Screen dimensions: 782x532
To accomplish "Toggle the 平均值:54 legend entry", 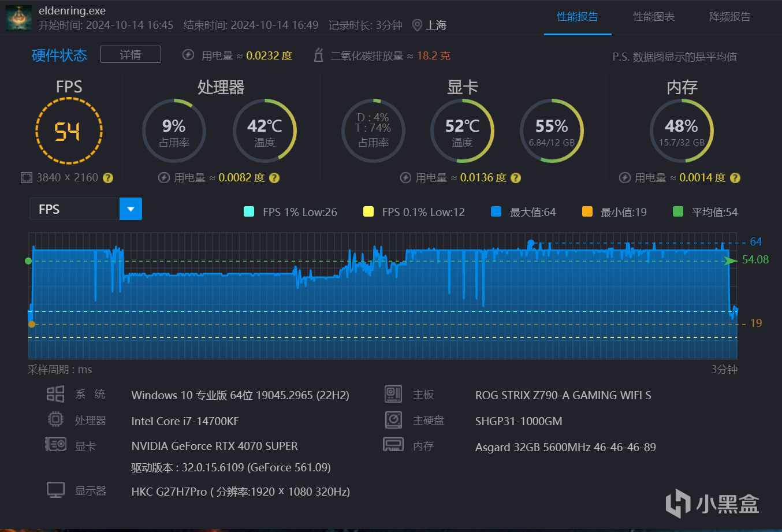I will point(705,212).
